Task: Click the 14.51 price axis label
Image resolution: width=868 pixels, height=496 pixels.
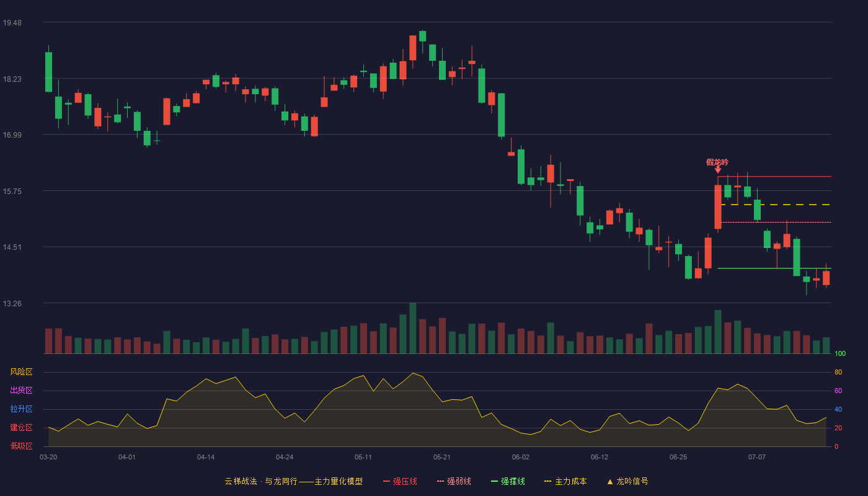Action: pos(12,247)
